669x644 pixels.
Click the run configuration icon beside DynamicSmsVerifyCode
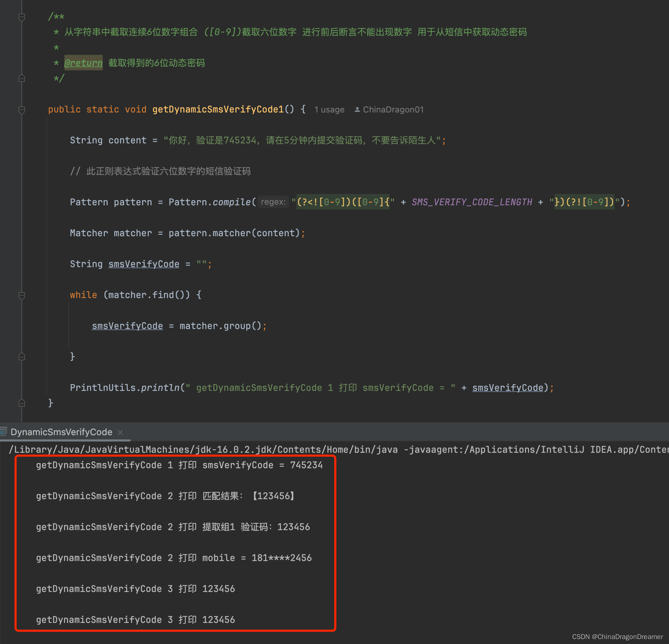pyautogui.click(x=4, y=432)
